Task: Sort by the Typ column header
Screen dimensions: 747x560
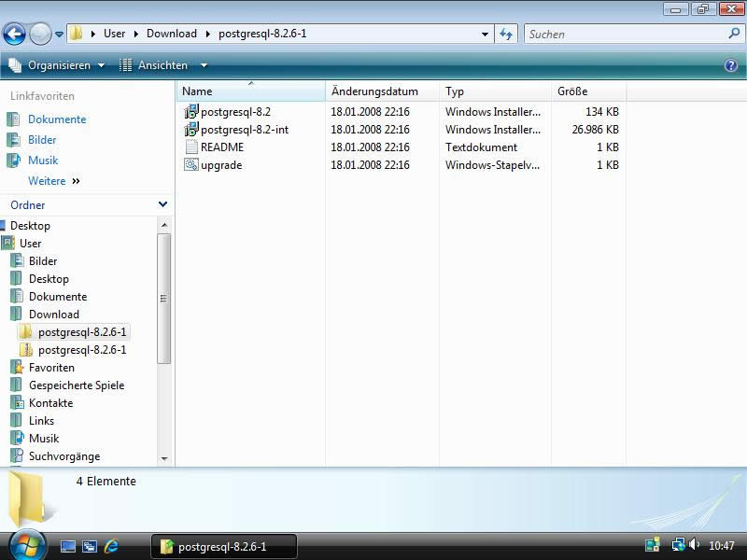Action: pyautogui.click(x=495, y=91)
